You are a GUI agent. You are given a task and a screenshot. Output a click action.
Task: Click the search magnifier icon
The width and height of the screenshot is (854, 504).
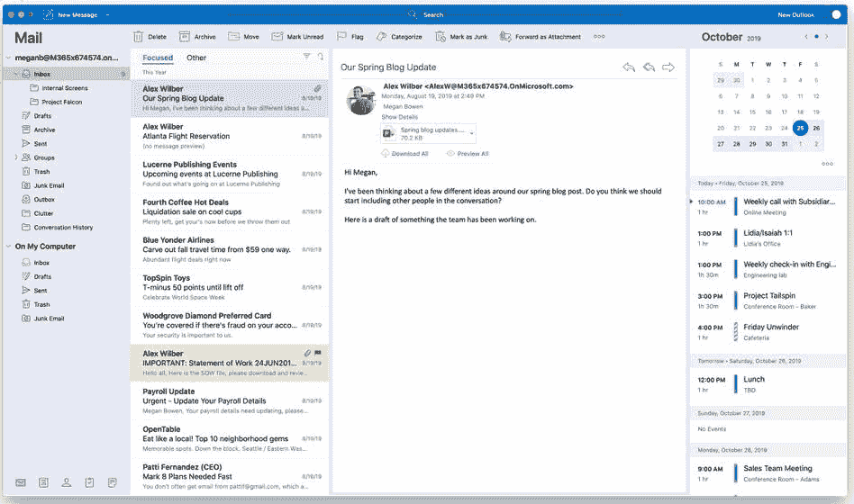click(413, 14)
